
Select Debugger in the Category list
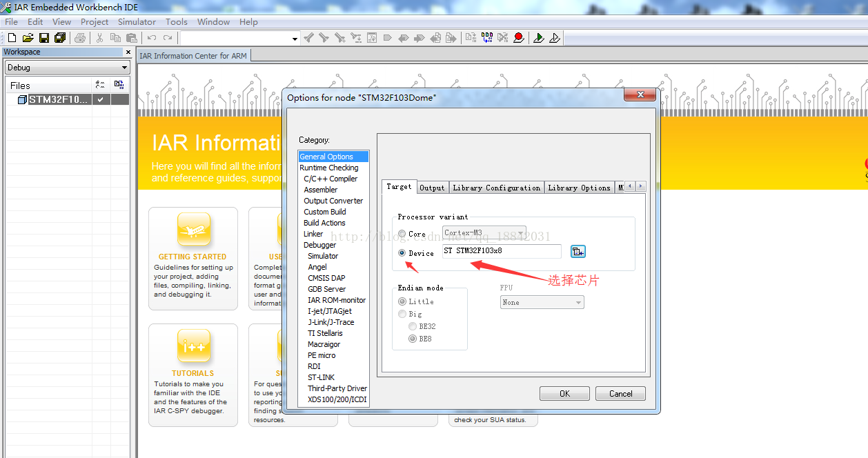click(x=319, y=245)
